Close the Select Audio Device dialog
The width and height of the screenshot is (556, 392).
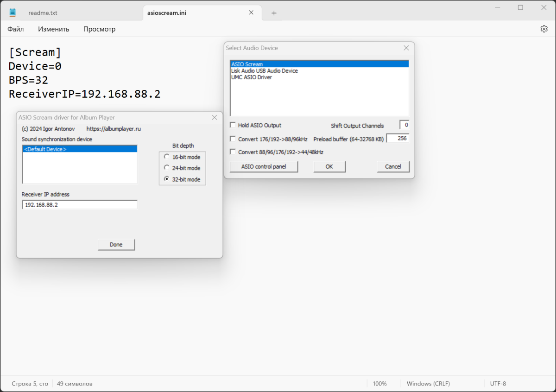coord(406,48)
